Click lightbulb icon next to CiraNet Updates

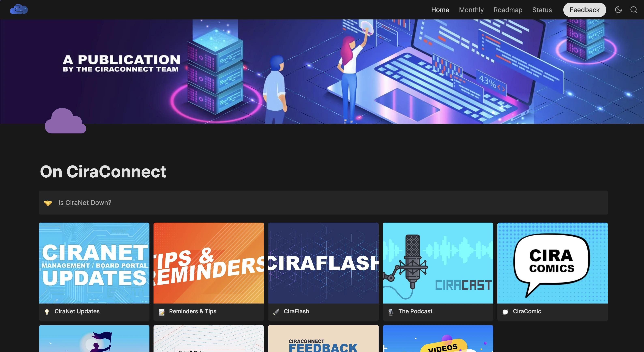(47, 311)
